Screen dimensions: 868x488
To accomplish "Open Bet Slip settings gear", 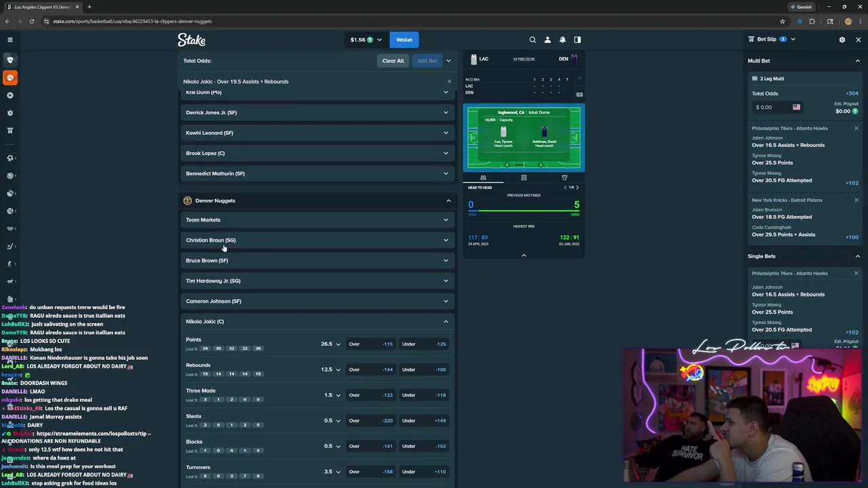I will (842, 40).
